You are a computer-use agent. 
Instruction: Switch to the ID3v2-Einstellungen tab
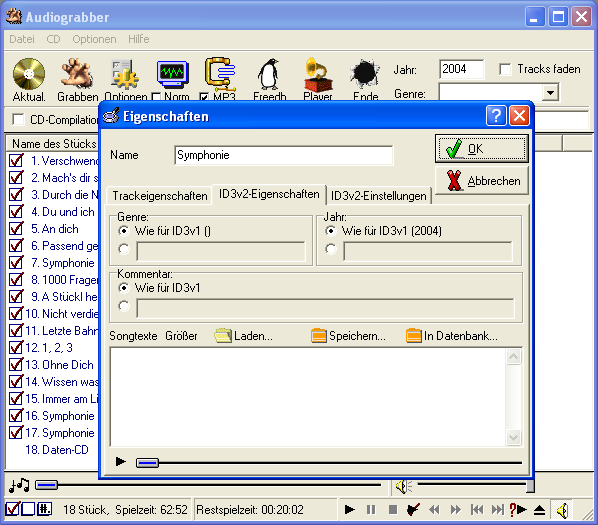pos(378,196)
